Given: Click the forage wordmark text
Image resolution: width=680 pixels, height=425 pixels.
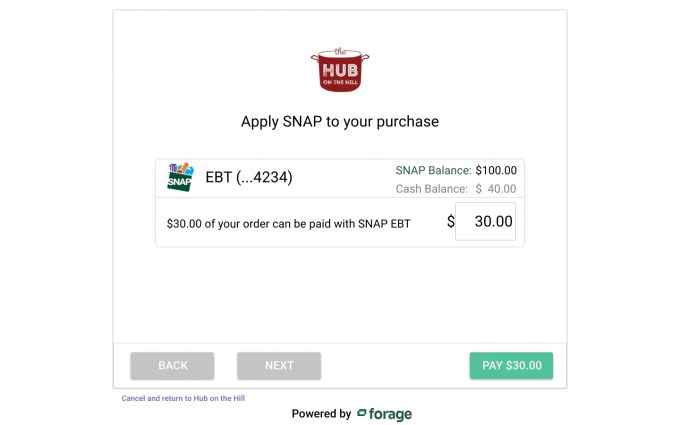Looking at the screenshot, I should pos(391,414).
